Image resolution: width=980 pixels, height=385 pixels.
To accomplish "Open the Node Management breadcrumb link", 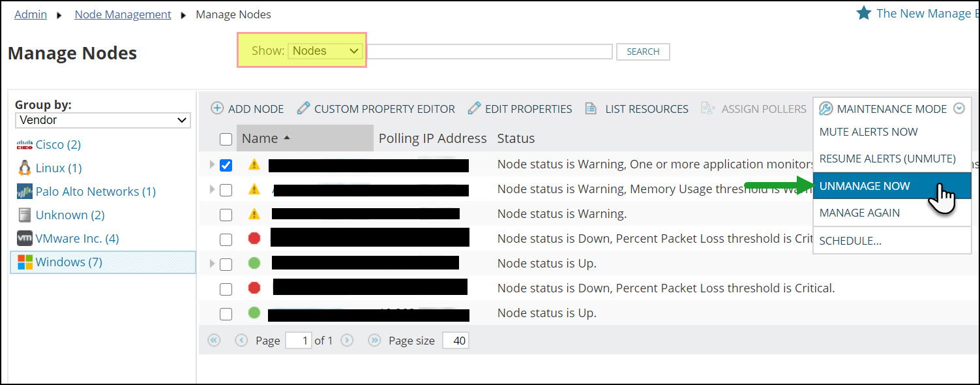I will [123, 14].
